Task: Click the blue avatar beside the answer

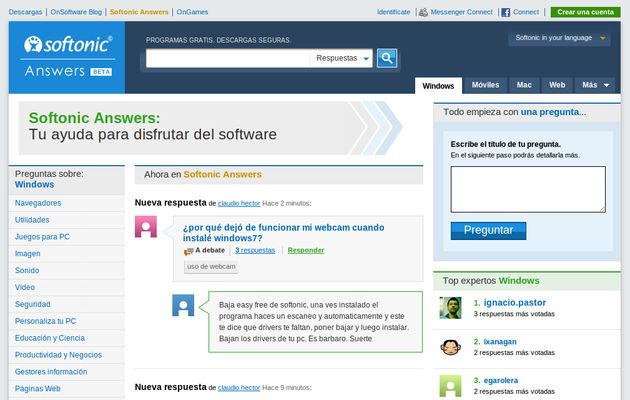Action: point(183,305)
